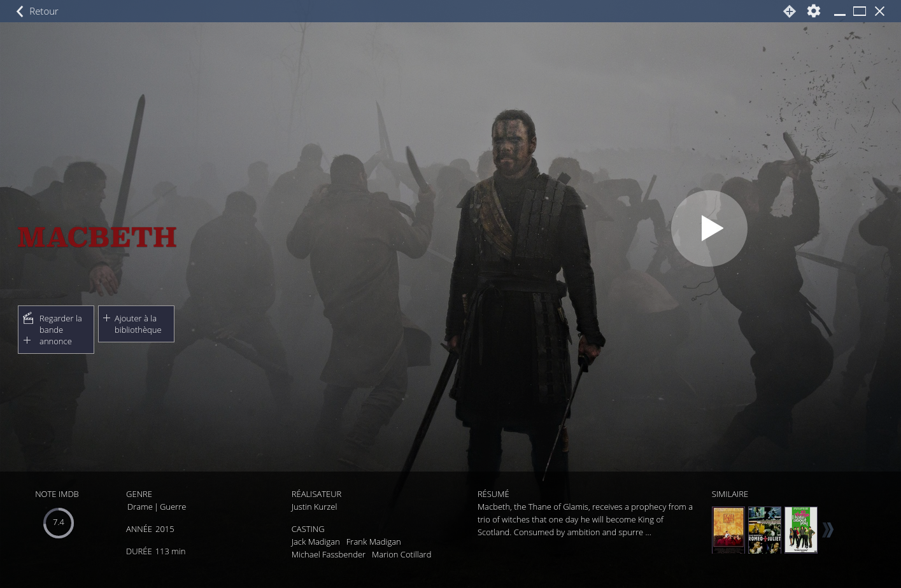901x588 pixels.
Task: Go back using the Retour button
Action: [x=37, y=11]
